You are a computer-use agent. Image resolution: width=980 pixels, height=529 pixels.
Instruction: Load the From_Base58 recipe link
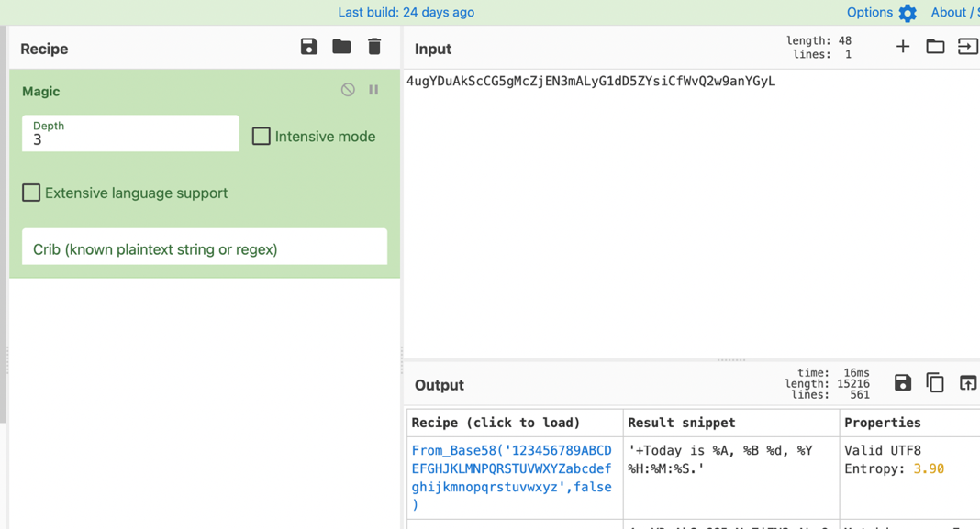tap(511, 477)
